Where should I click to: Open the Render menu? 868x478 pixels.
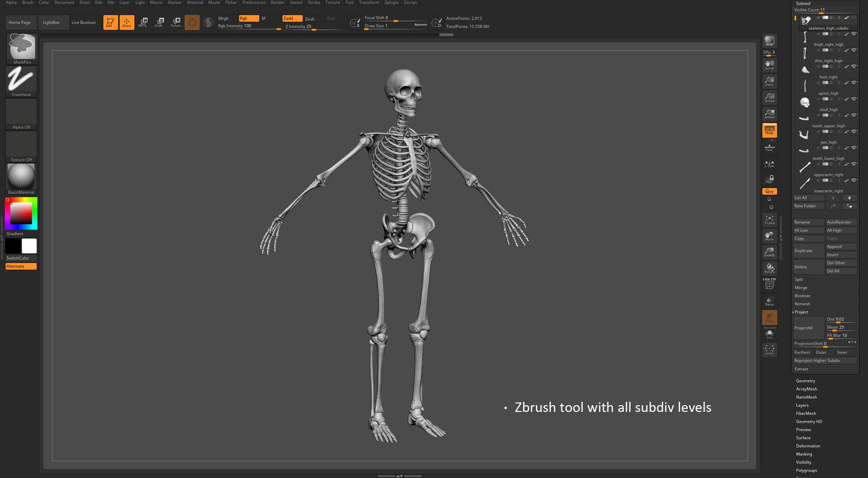coord(278,3)
